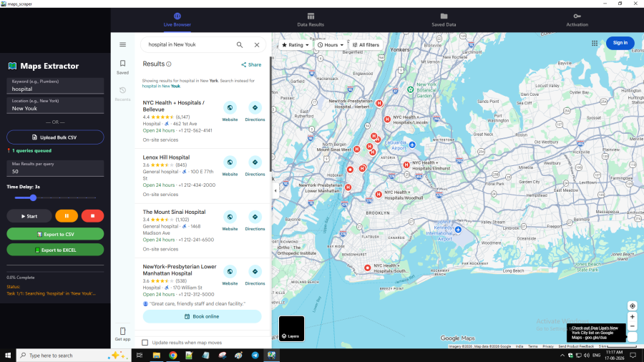Switch to the Data Results tab
This screenshot has width=644, height=362.
311,20
